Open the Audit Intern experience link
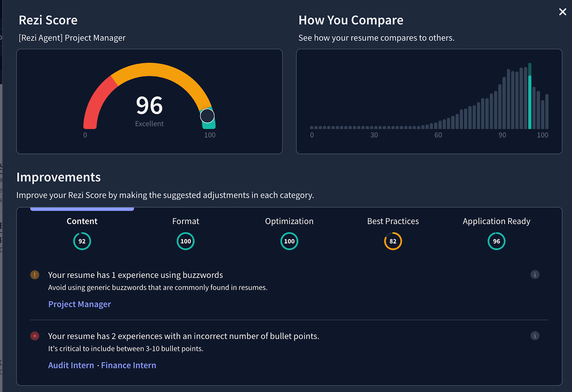The width and height of the screenshot is (572, 392). click(x=71, y=365)
